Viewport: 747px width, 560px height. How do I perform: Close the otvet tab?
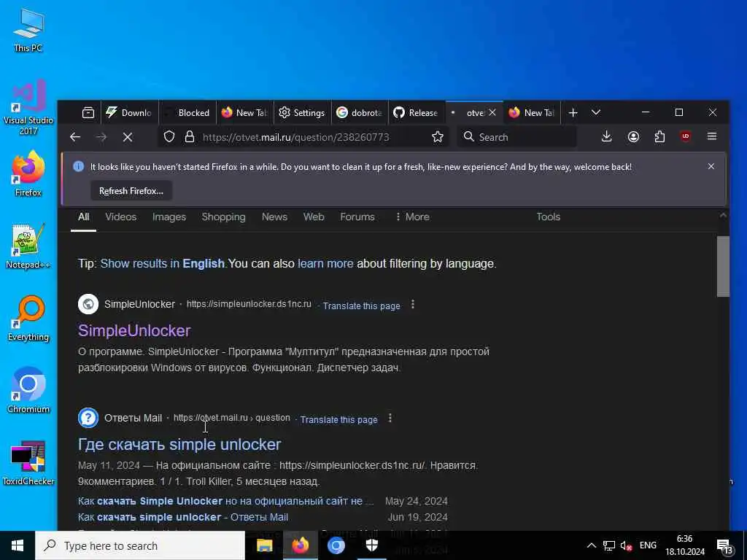492,112
